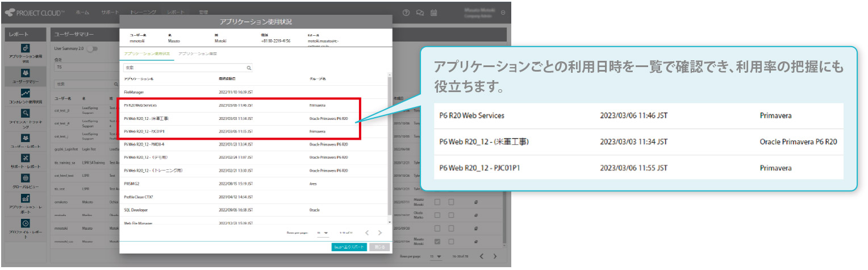Click the 2022/11/10 16:39 JST date cell

[236, 92]
